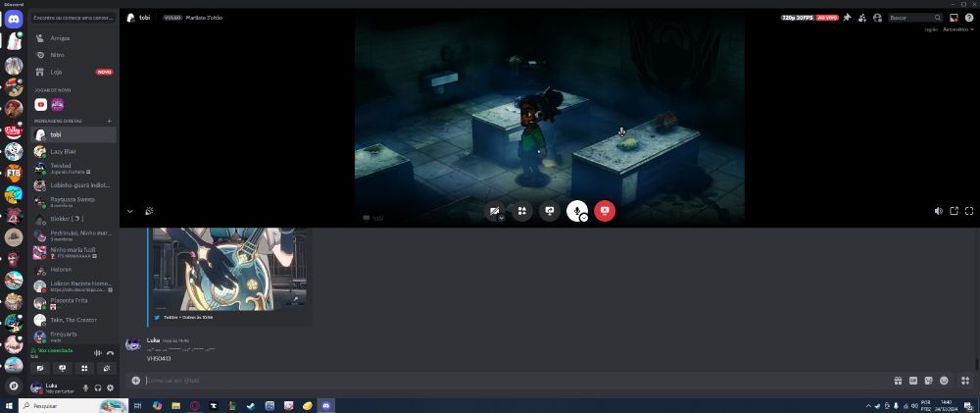Toggle camera button in call controls
The height and width of the screenshot is (413, 980).
494,211
